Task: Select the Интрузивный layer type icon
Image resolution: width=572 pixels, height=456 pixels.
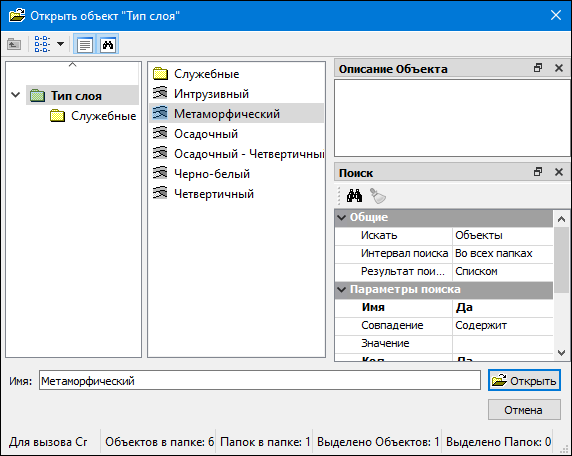Action: 160,93
